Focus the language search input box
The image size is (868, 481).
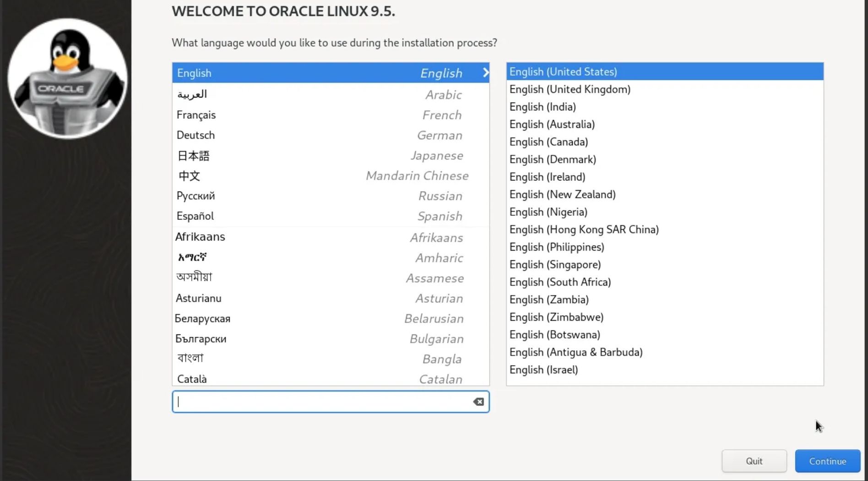pos(331,402)
